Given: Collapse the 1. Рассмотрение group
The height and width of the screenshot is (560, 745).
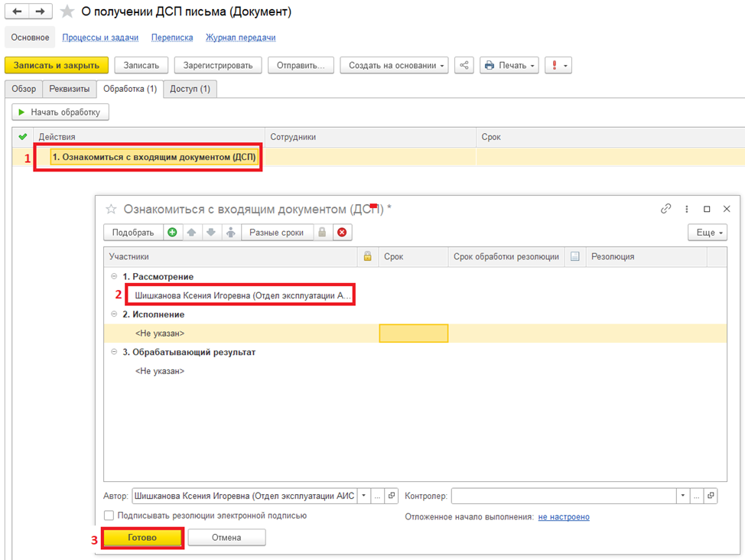Looking at the screenshot, I should [115, 277].
